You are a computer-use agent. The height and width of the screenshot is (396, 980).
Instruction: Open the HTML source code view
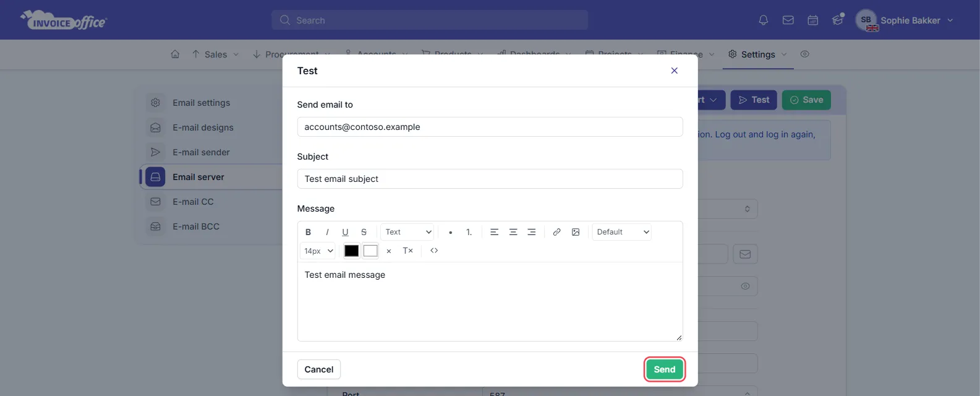click(x=434, y=251)
